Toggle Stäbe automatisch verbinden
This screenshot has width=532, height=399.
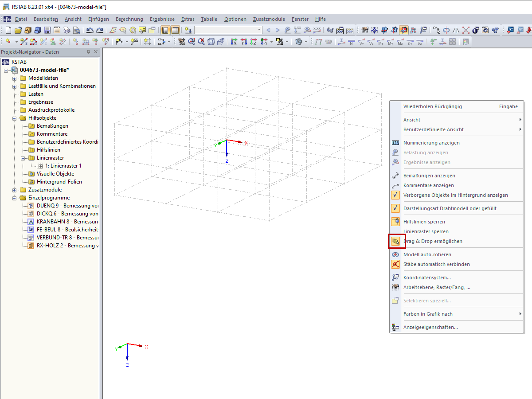pyautogui.click(x=457, y=264)
